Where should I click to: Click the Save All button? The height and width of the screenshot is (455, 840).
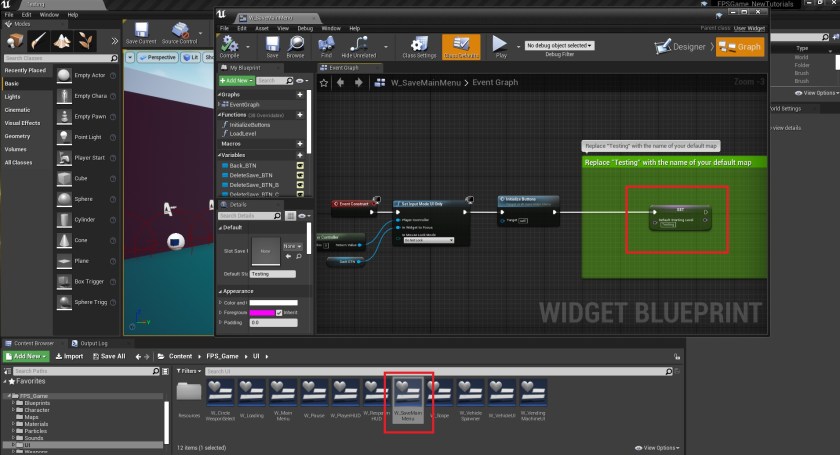[109, 356]
